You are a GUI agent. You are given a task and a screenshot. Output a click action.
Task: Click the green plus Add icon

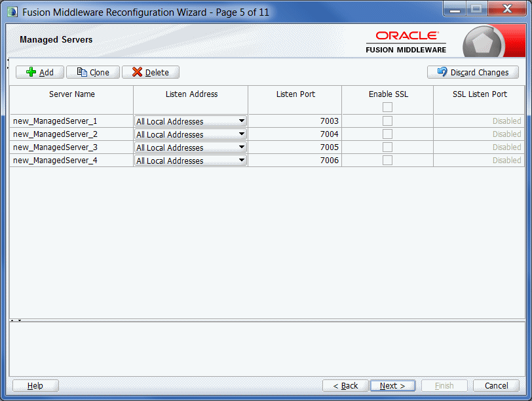(31, 72)
